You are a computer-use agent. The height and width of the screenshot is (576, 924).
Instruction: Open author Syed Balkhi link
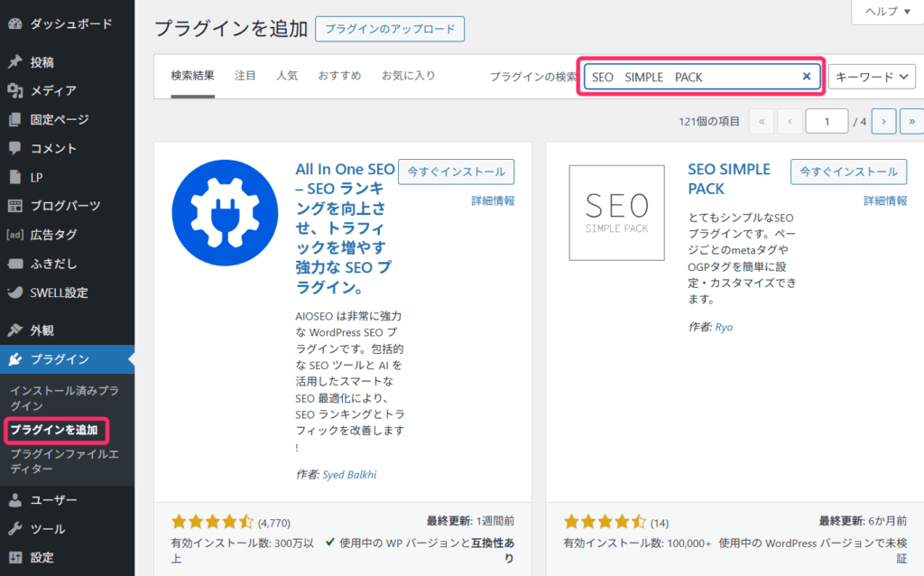[x=349, y=475]
